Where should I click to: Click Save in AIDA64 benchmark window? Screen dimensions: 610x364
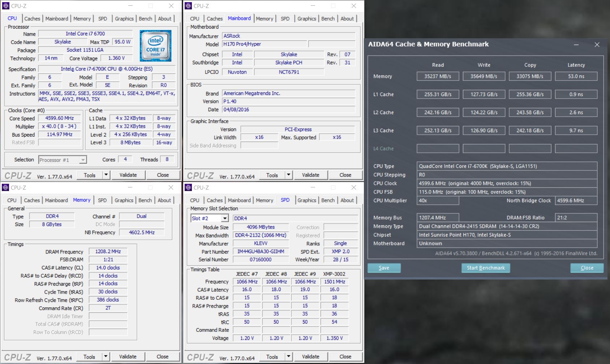[x=384, y=268]
